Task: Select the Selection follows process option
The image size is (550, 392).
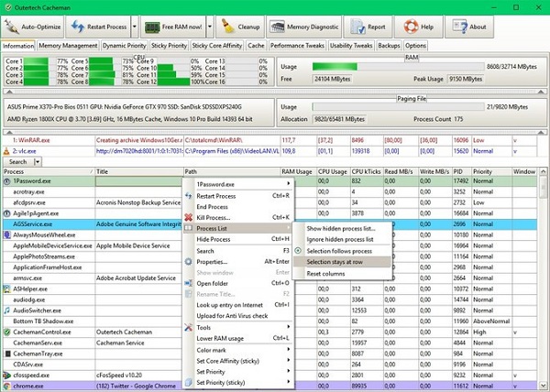Action: pos(339,251)
